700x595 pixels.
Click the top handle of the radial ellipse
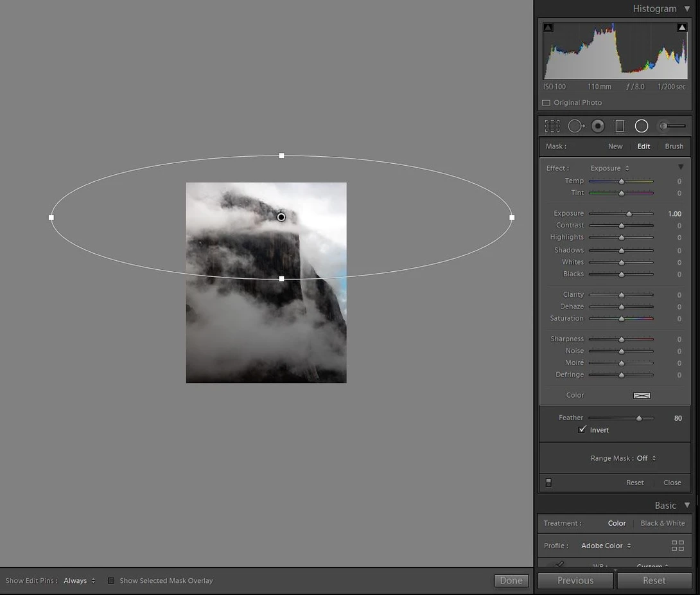pos(282,155)
